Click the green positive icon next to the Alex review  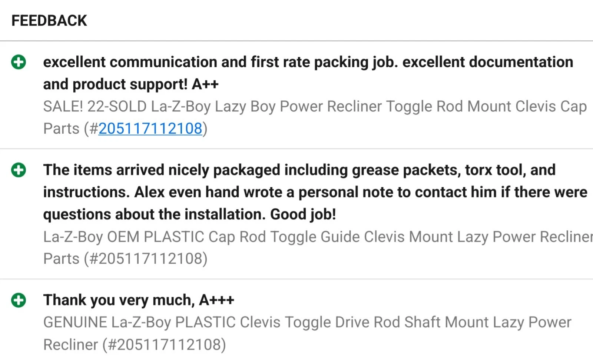pyautogui.click(x=19, y=170)
